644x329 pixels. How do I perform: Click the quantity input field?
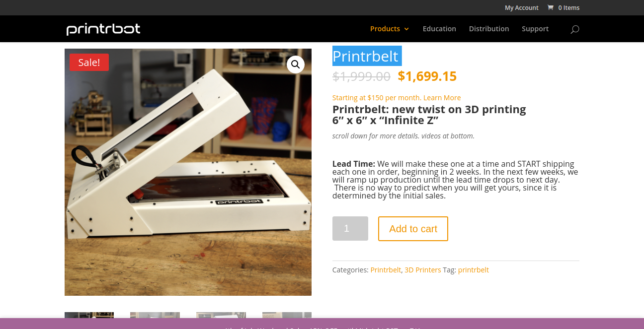[350, 229]
